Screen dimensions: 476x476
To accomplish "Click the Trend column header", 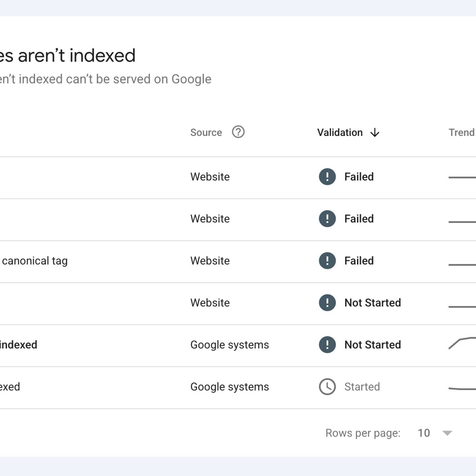I will [461, 132].
